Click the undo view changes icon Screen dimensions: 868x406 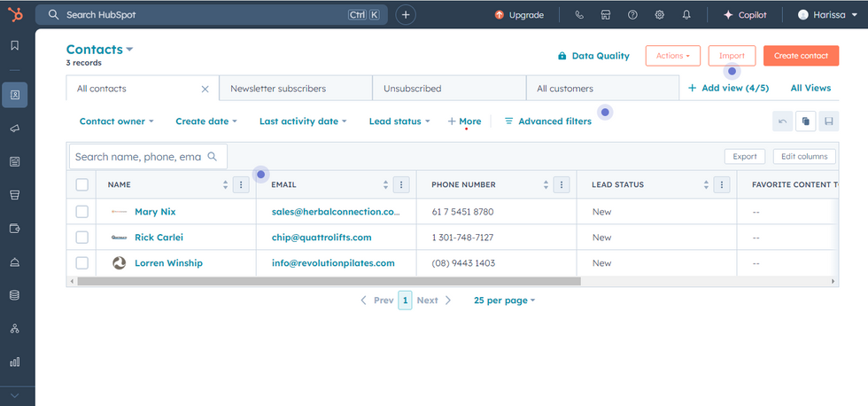(783, 121)
